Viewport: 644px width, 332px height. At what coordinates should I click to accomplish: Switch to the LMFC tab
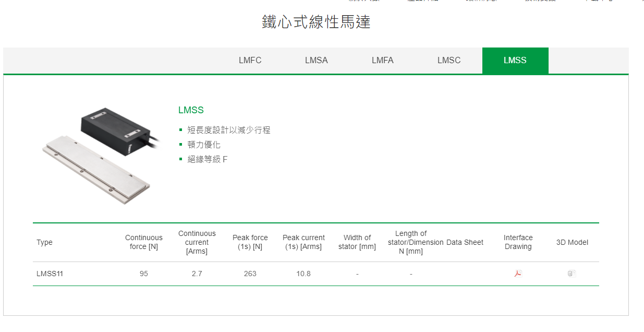pos(250,61)
